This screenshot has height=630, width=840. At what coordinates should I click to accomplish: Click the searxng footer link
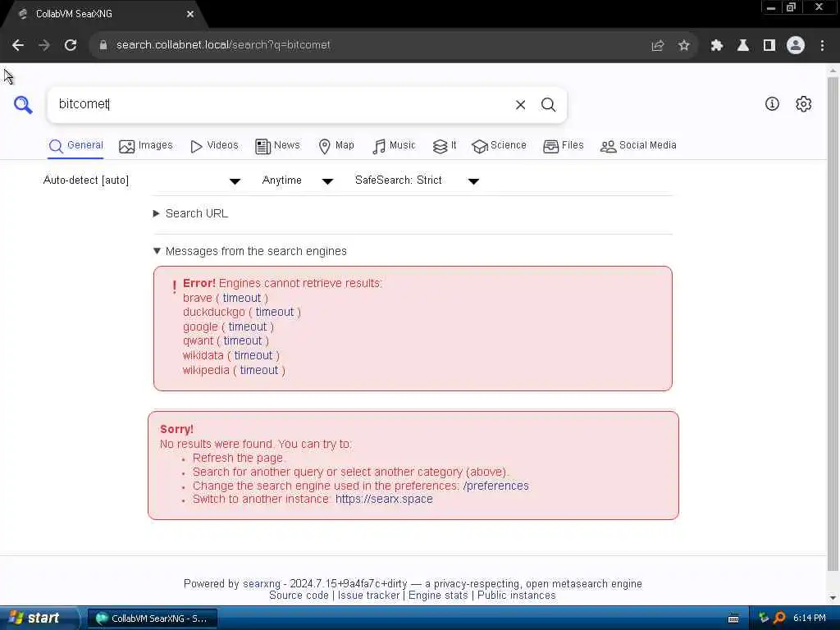(x=262, y=584)
